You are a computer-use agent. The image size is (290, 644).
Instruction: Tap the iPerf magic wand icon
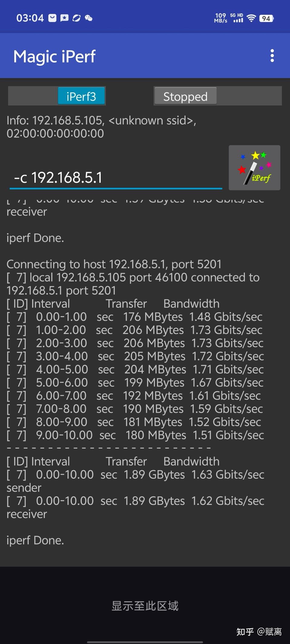pyautogui.click(x=255, y=168)
